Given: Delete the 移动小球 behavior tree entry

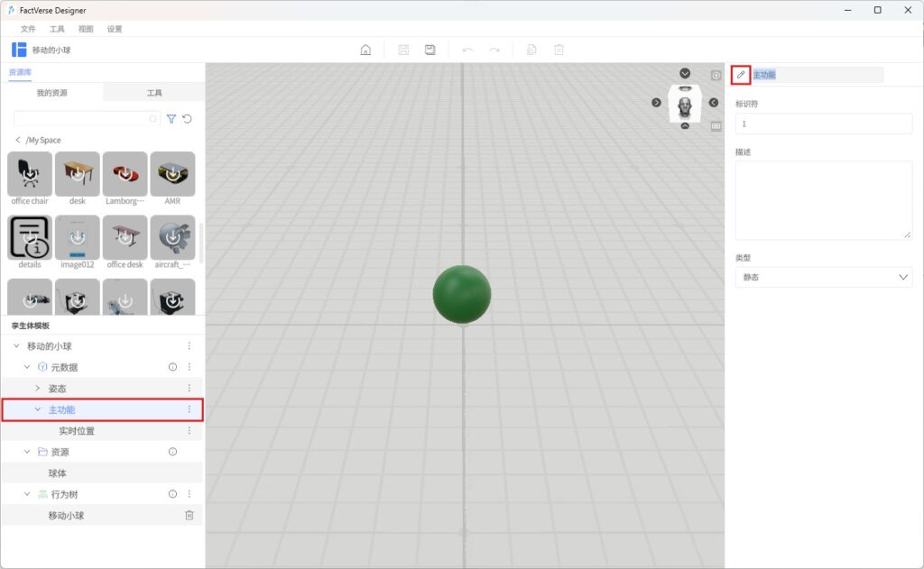Looking at the screenshot, I should 189,515.
